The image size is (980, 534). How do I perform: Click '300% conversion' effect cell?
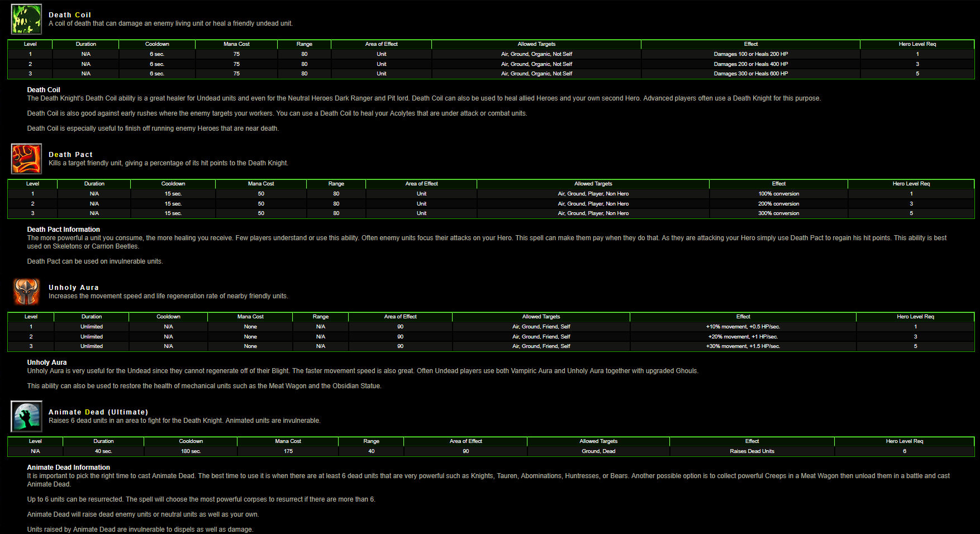(779, 213)
